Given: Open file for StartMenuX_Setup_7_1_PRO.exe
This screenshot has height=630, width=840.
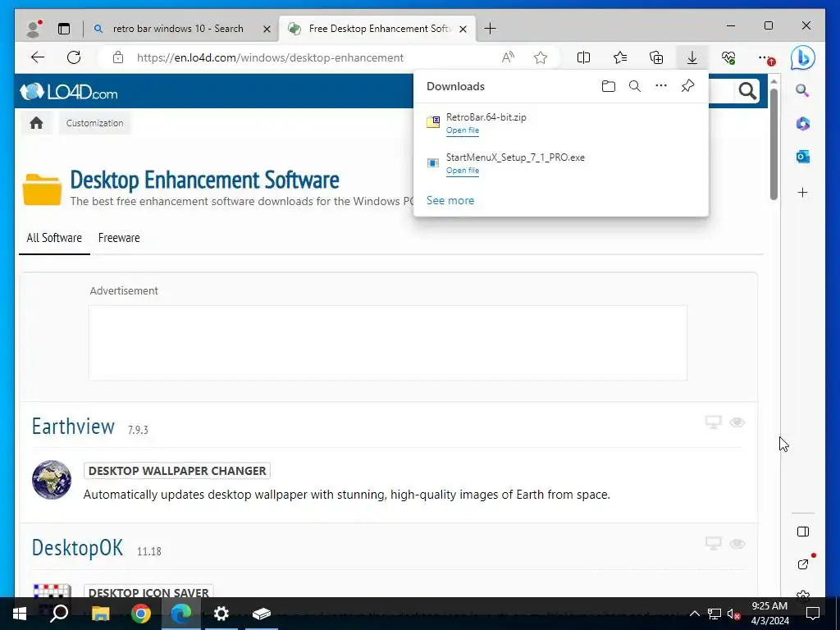Looking at the screenshot, I should tap(463, 171).
